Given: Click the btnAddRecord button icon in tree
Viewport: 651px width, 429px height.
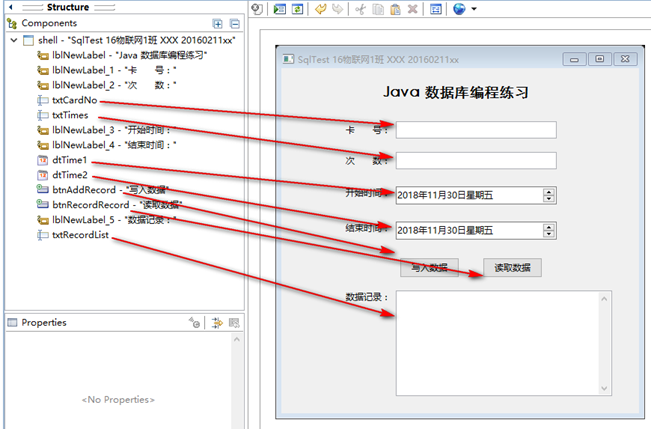Looking at the screenshot, I should pos(42,189).
